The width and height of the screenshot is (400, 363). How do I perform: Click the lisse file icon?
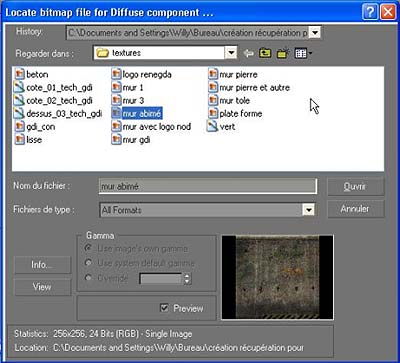pos(20,140)
